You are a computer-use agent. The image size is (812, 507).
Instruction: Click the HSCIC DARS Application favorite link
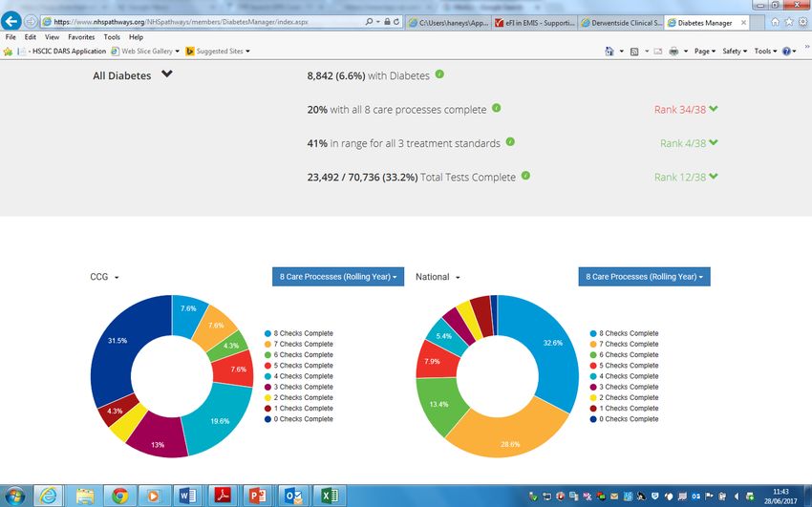pos(62,52)
